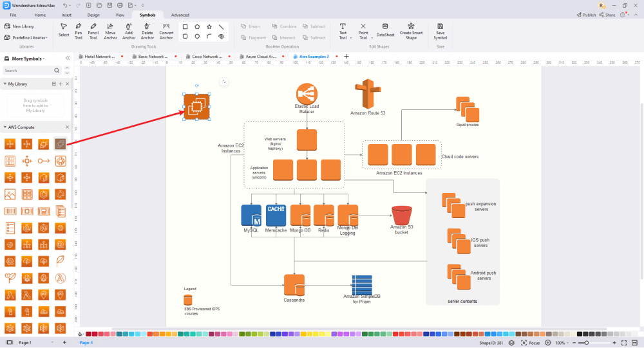This screenshot has width=644, height=348.
Task: Open the Page-1 dropdown at bottom
Action: pyautogui.click(x=52, y=342)
